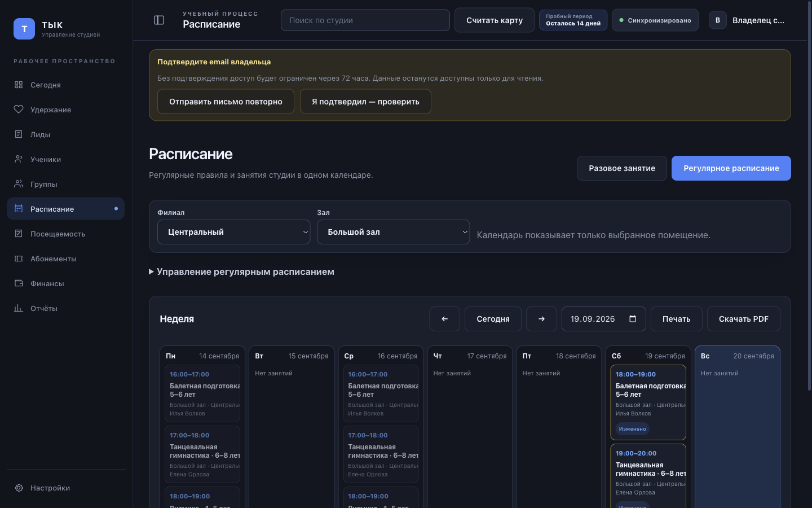Open the date picker calendar icon
The height and width of the screenshot is (508, 812).
tap(633, 319)
